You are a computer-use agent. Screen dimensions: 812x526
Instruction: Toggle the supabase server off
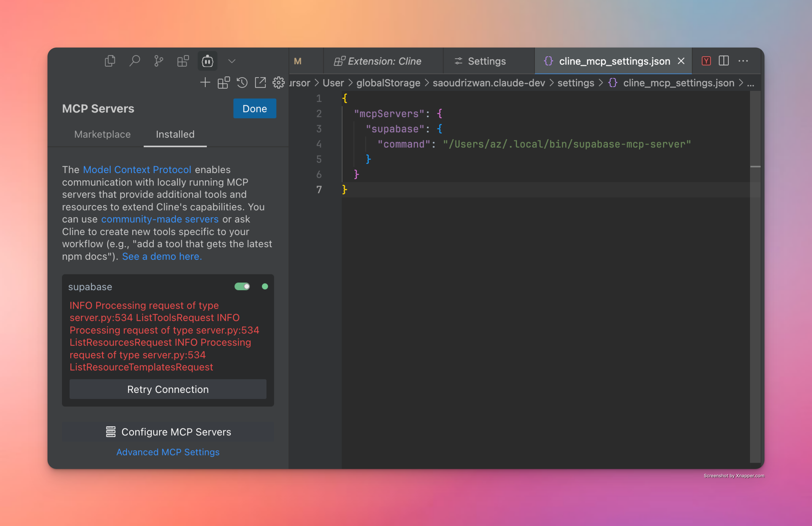pyautogui.click(x=242, y=287)
